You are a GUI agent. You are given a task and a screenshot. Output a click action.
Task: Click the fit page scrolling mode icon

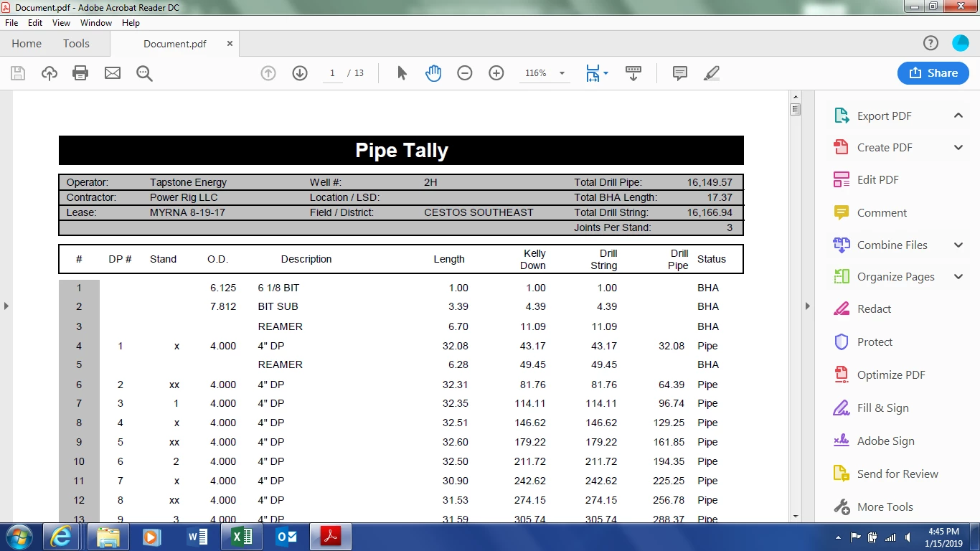pyautogui.click(x=593, y=73)
